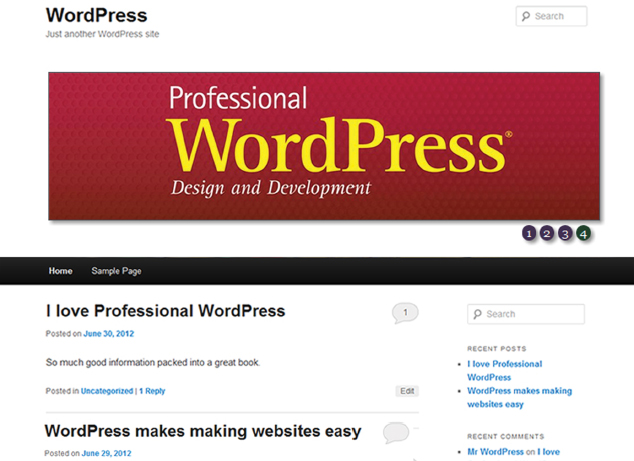The width and height of the screenshot is (634, 461).
Task: Go to slide 1 of the slider
Action: coord(529,233)
